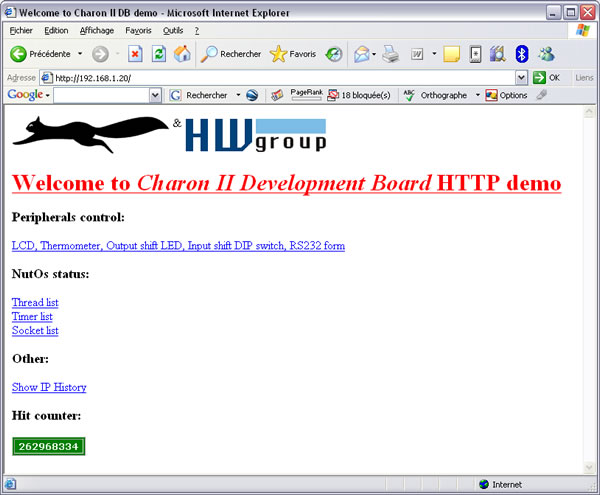This screenshot has height=495, width=600.
Task: Click the Mail envelope icon
Action: pyautogui.click(x=361, y=54)
